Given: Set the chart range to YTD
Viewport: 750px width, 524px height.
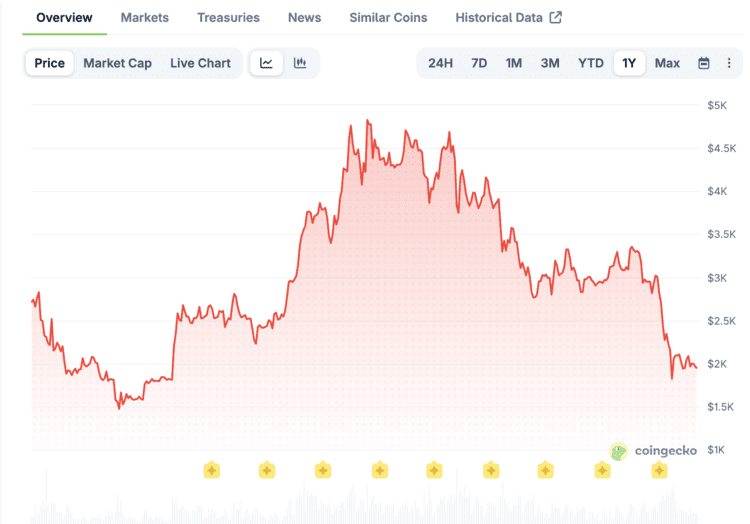Looking at the screenshot, I should 591,63.
